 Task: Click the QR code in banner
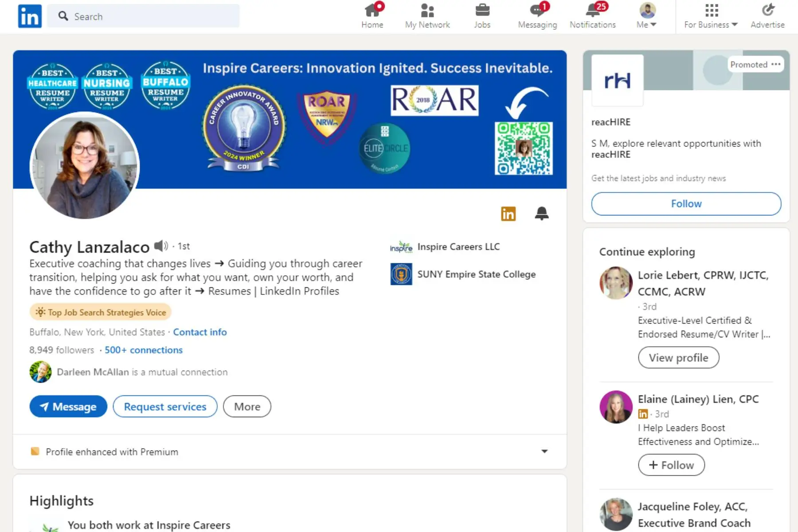click(x=524, y=148)
